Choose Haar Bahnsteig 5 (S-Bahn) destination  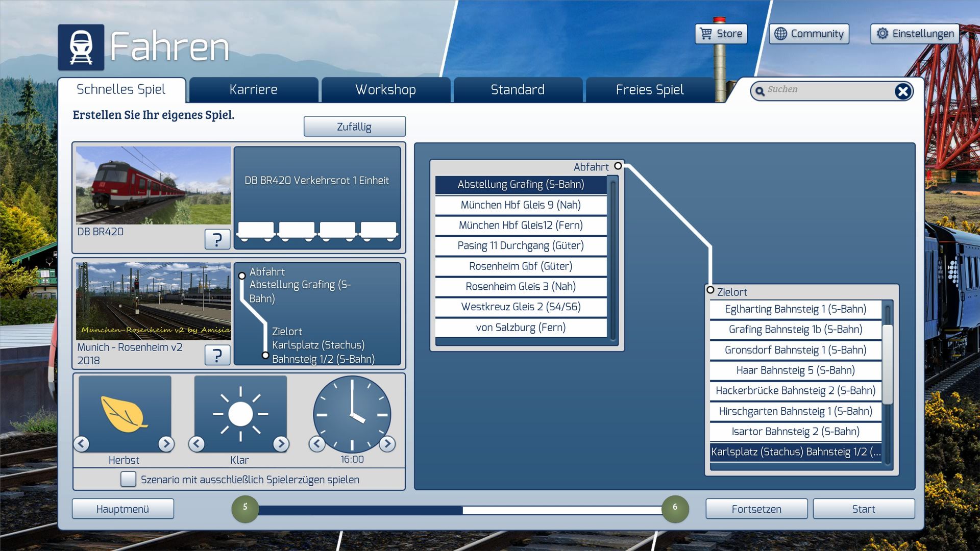click(795, 370)
